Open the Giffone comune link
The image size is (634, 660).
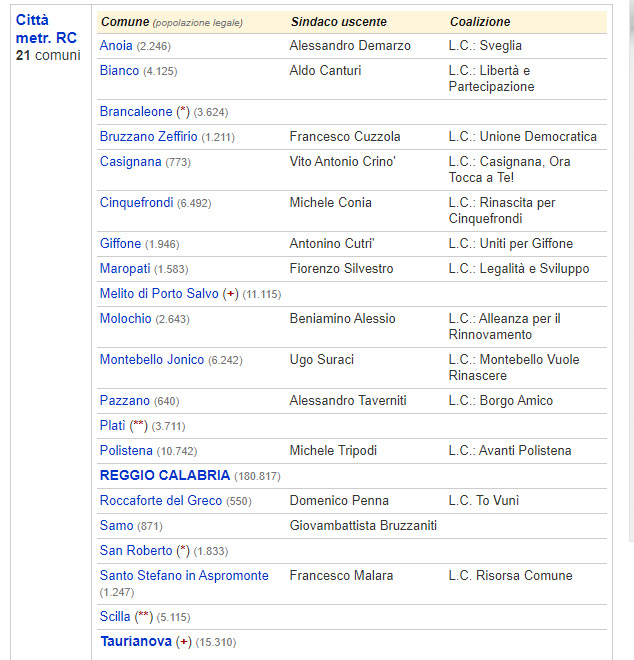click(x=120, y=243)
